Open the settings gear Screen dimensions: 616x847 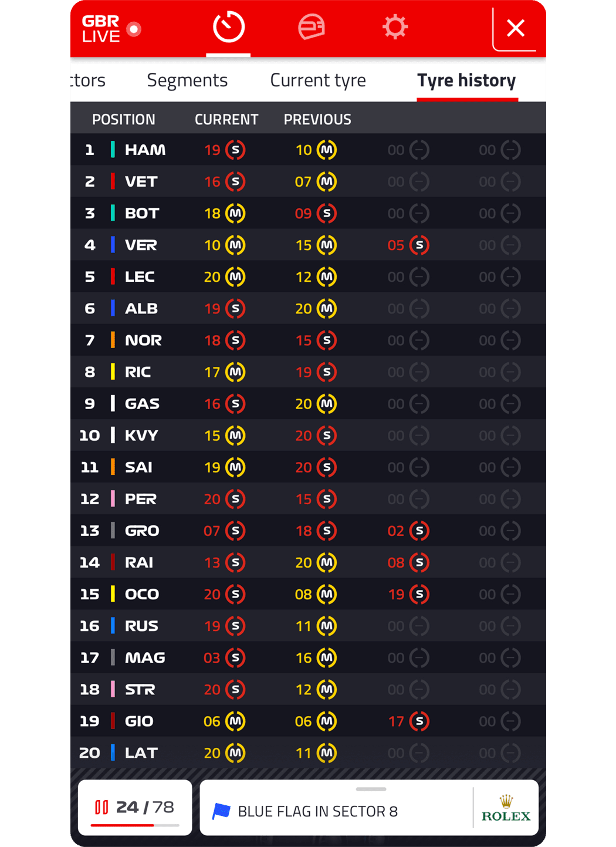(x=395, y=27)
